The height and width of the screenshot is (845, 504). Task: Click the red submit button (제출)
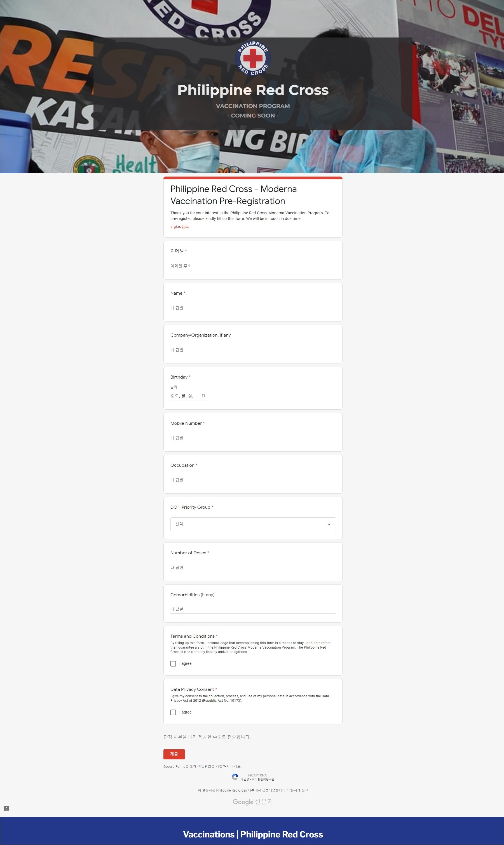[x=174, y=754]
